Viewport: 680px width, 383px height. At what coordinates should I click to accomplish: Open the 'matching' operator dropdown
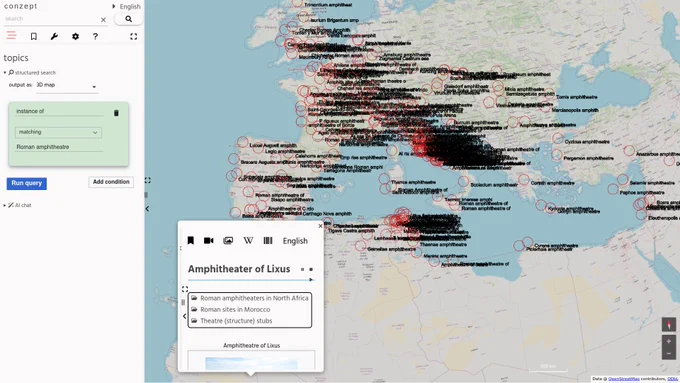click(58, 132)
